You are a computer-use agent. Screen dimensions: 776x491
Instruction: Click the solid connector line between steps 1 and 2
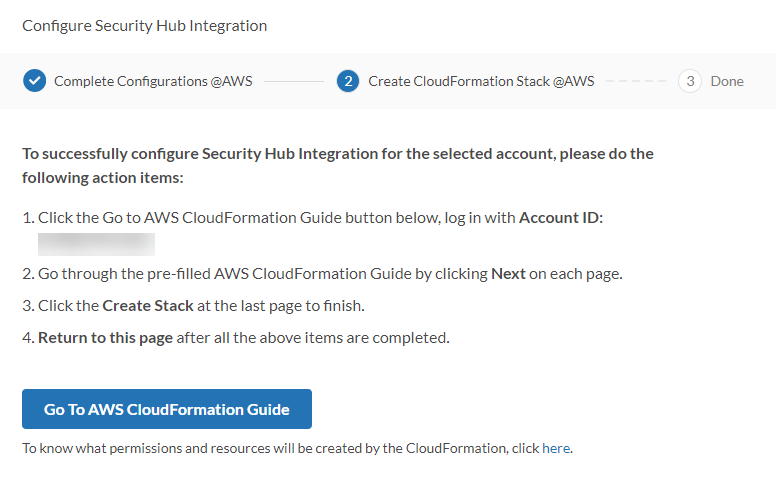click(x=294, y=81)
